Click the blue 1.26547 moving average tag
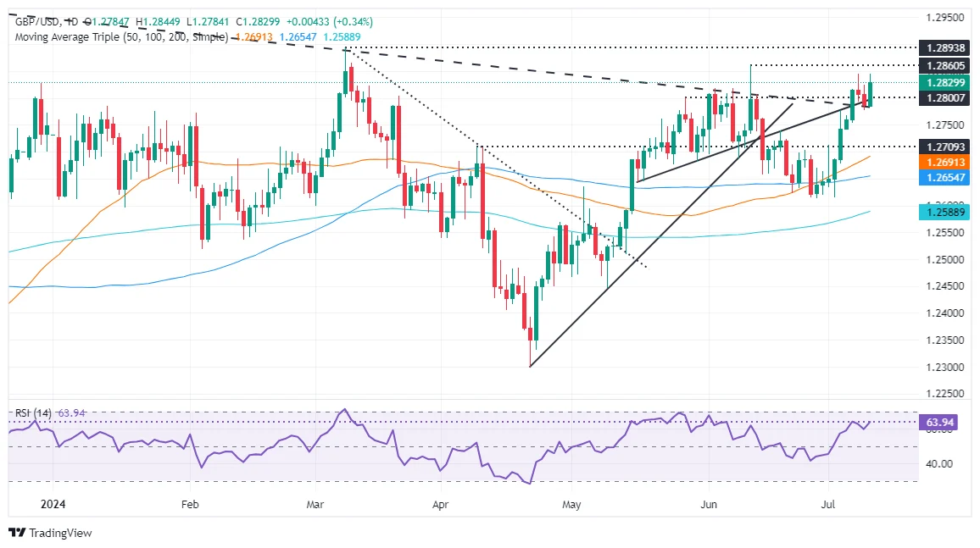The image size is (980, 548). click(x=945, y=178)
